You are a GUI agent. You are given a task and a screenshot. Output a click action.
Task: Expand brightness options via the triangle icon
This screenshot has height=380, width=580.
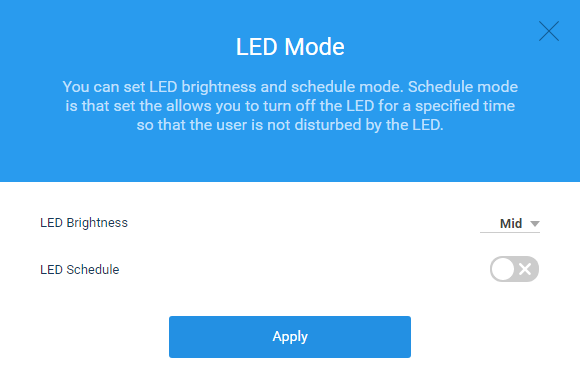tap(535, 224)
